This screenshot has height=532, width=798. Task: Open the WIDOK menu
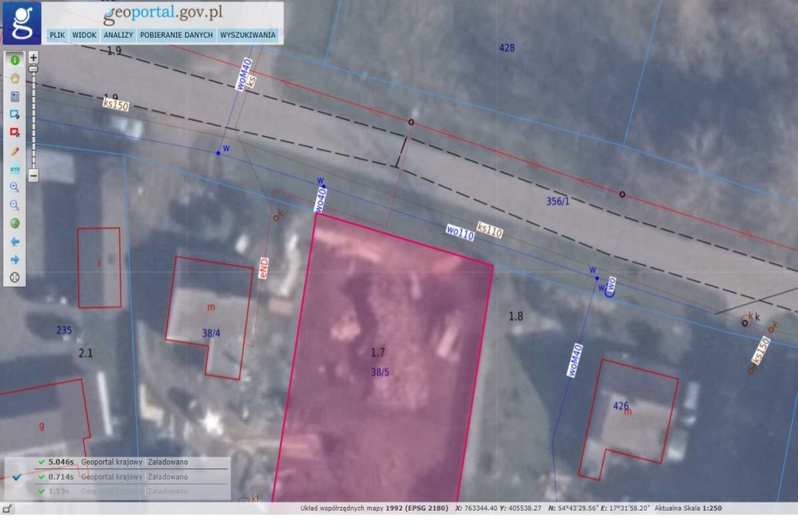pos(84,35)
